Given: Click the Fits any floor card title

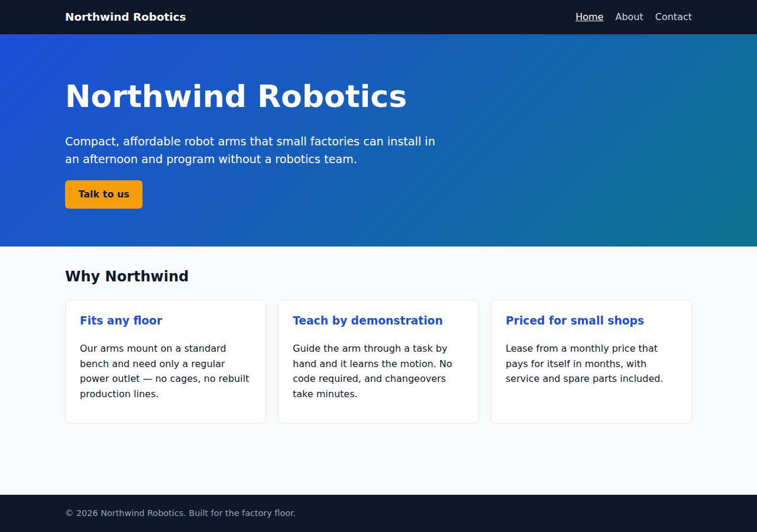Looking at the screenshot, I should (x=121, y=320).
